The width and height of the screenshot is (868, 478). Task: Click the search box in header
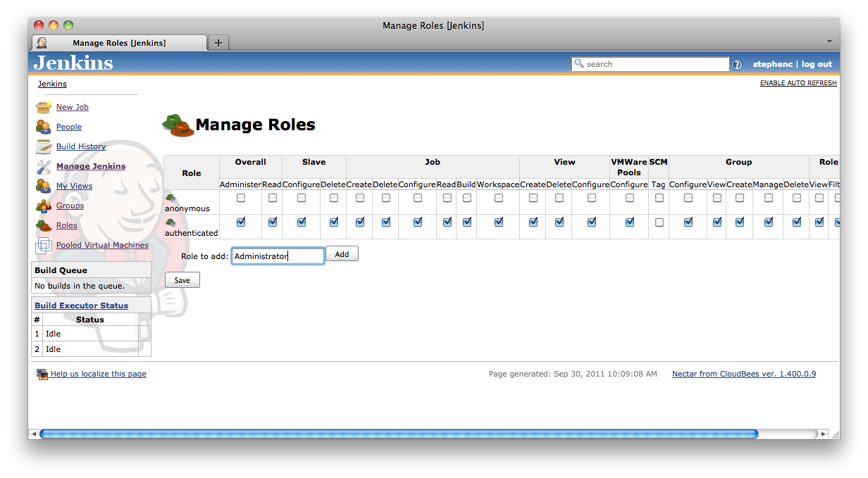[650, 64]
